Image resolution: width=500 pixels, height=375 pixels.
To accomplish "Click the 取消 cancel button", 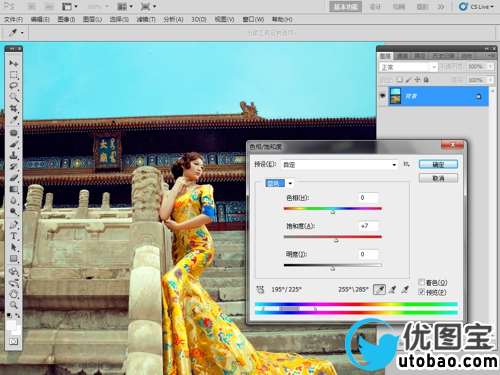I will [x=438, y=178].
